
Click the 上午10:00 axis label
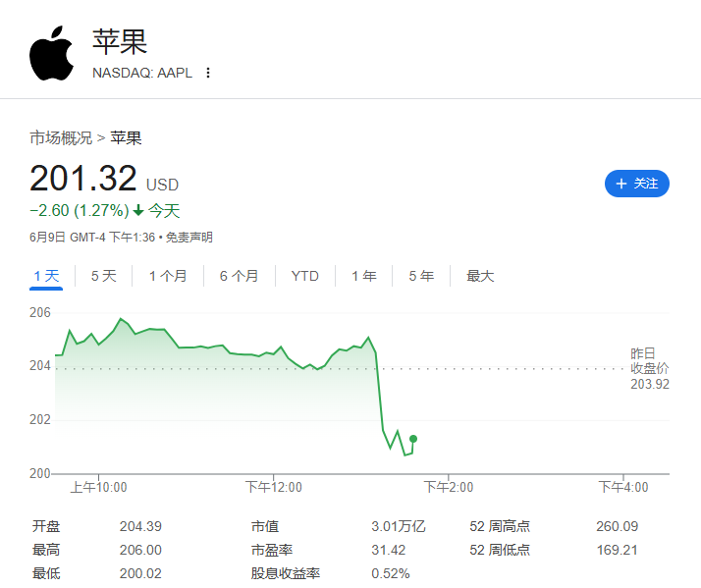(x=98, y=487)
